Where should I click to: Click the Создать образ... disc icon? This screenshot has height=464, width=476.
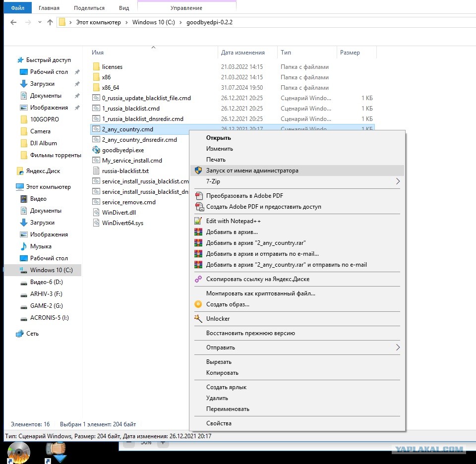coord(198,304)
